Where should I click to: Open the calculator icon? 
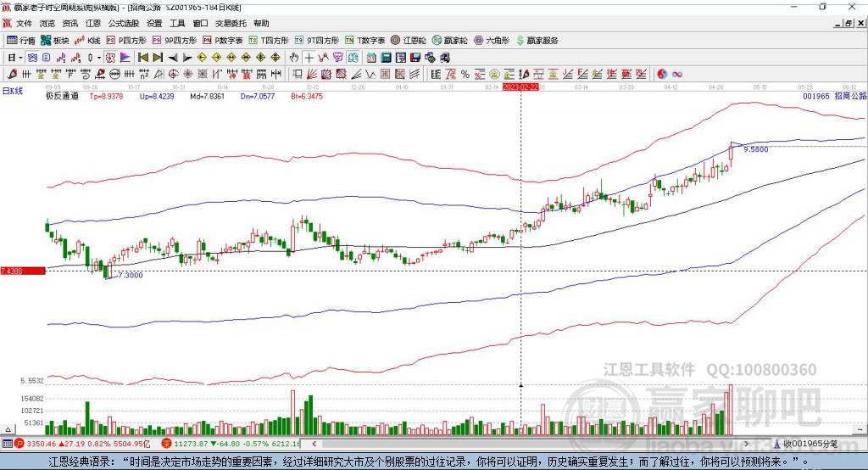coord(387,58)
